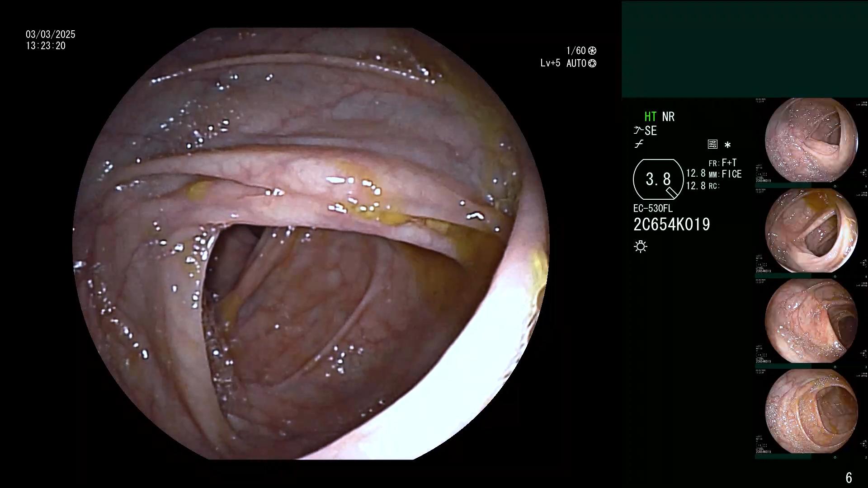Image resolution: width=868 pixels, height=488 pixels.
Task: Click the scope model EC-530FL
Action: tap(653, 209)
